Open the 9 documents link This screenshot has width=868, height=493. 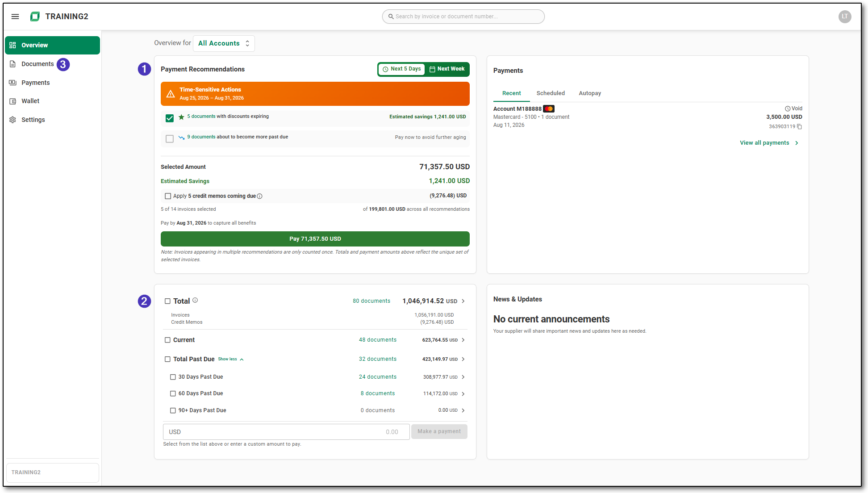201,137
